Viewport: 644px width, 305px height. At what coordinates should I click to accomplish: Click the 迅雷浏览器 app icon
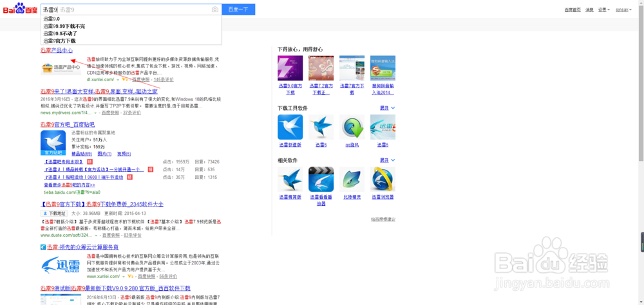(x=383, y=179)
